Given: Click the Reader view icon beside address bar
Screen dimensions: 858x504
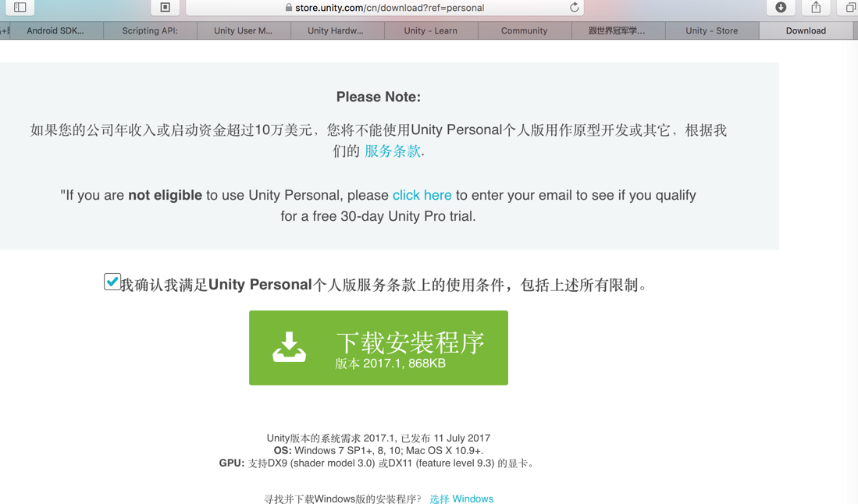Looking at the screenshot, I should pos(166,7).
